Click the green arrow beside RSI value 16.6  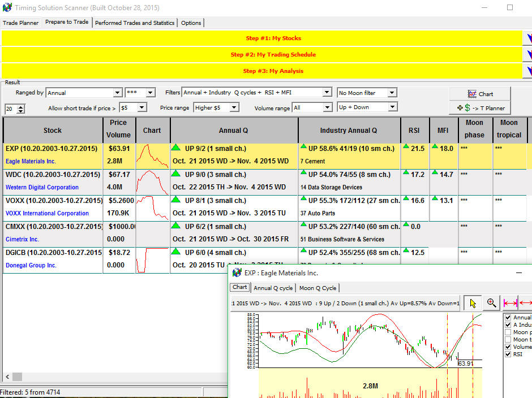[x=406, y=198]
